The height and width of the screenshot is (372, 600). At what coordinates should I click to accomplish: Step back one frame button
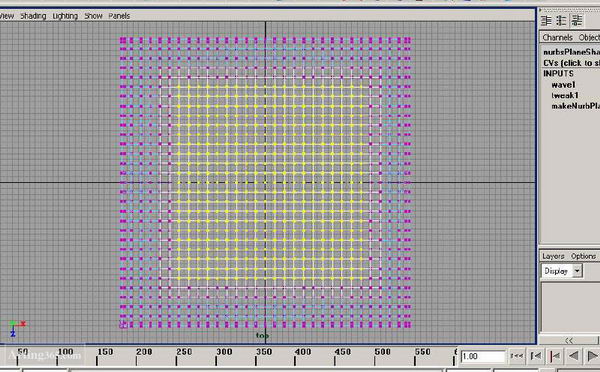(x=536, y=356)
